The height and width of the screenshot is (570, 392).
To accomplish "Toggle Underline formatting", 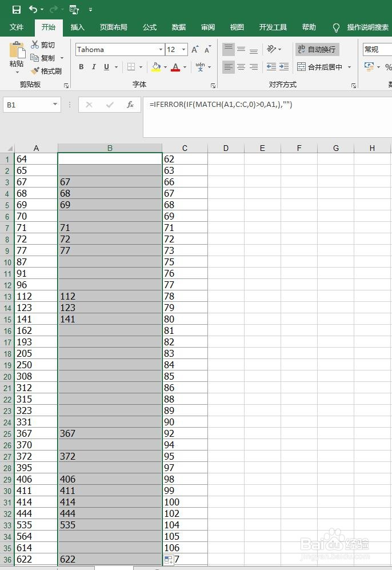I will pos(106,67).
